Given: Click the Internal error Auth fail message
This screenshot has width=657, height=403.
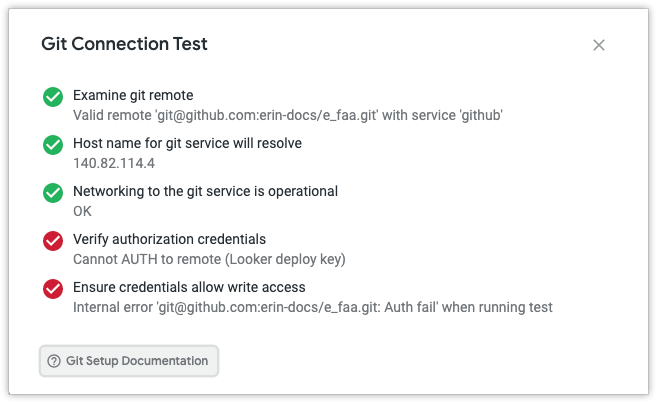Looking at the screenshot, I should [312, 307].
